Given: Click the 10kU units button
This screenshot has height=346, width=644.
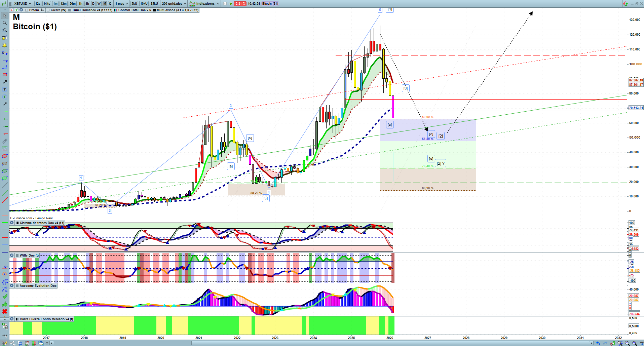Looking at the screenshot, I should pyautogui.click(x=144, y=4).
